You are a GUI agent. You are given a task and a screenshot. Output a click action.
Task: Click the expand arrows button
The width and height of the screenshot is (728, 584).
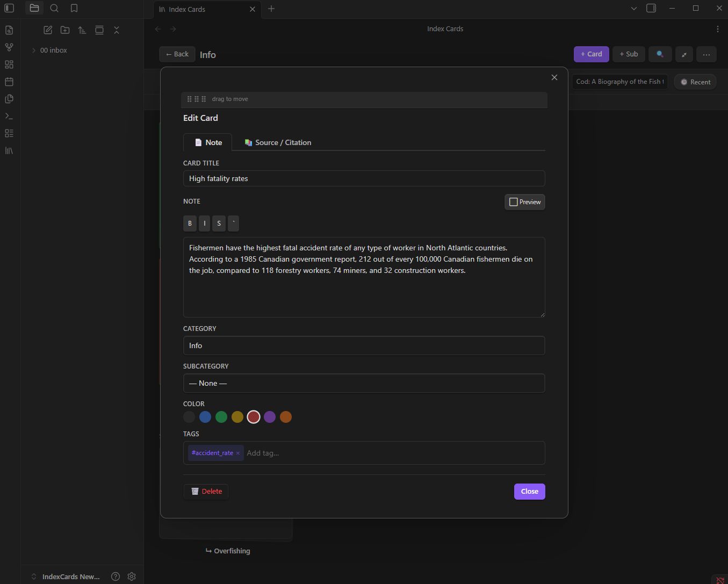(x=684, y=54)
